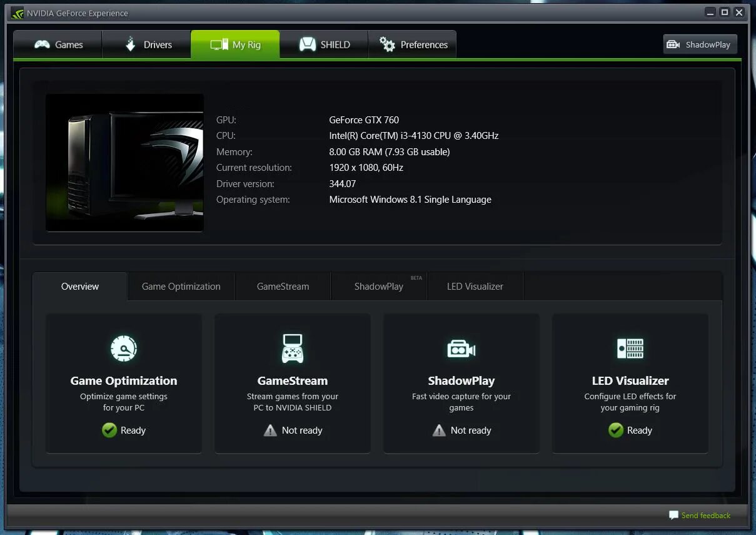Click the LED Visualizer card title
The height and width of the screenshot is (535, 756).
tap(630, 380)
